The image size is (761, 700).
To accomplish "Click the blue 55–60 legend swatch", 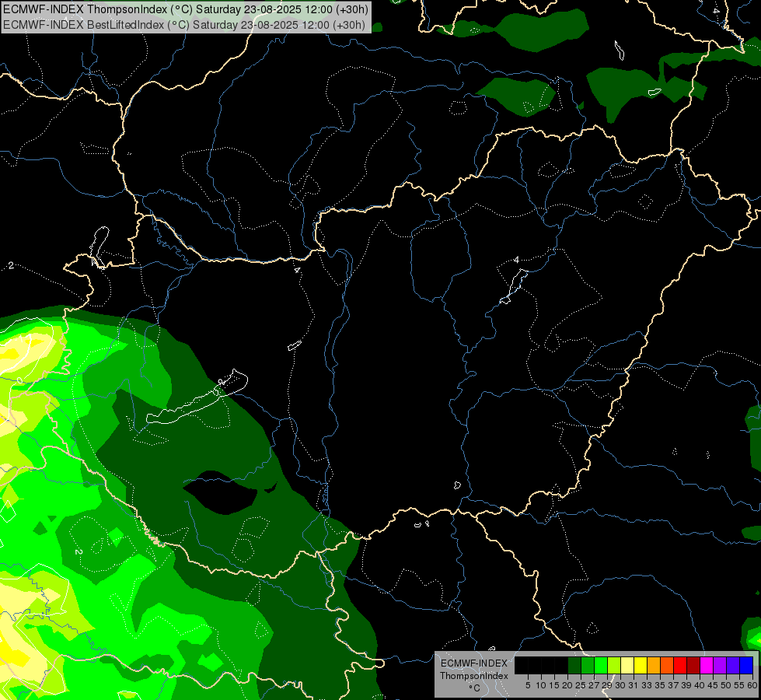I will point(746,665).
